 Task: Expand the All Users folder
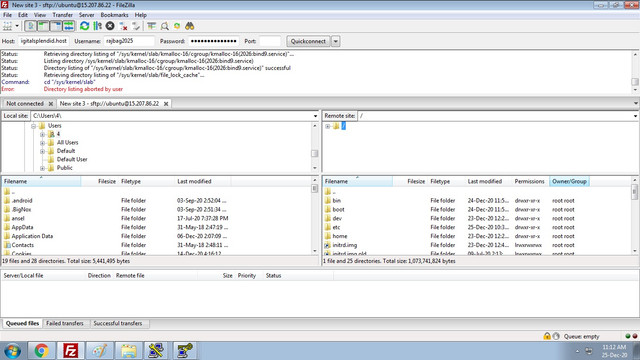tap(42, 143)
